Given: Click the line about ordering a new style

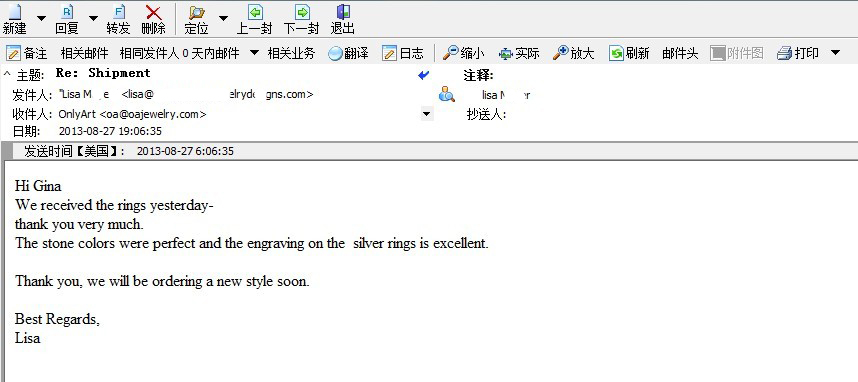Looking at the screenshot, I should click(162, 281).
